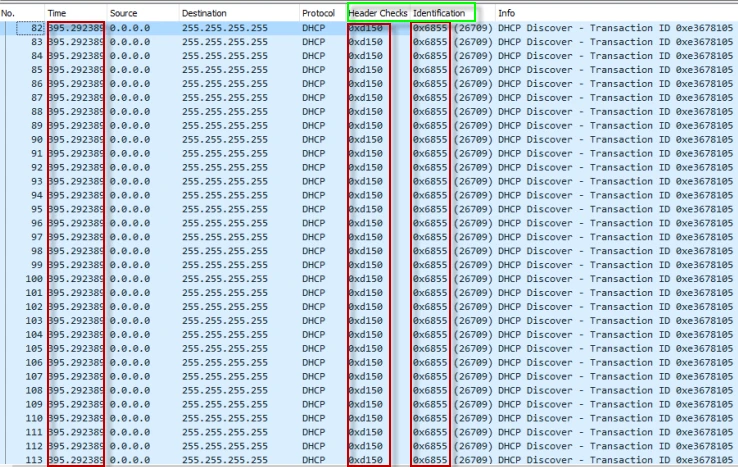This screenshot has width=738, height=467.
Task: Select packet number 109 row
Action: point(31,404)
